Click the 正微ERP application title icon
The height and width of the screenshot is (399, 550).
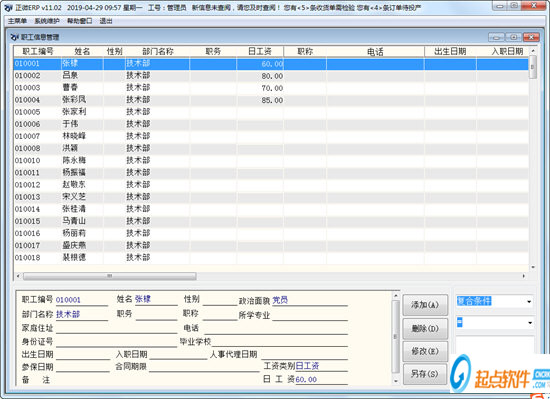click(x=8, y=7)
